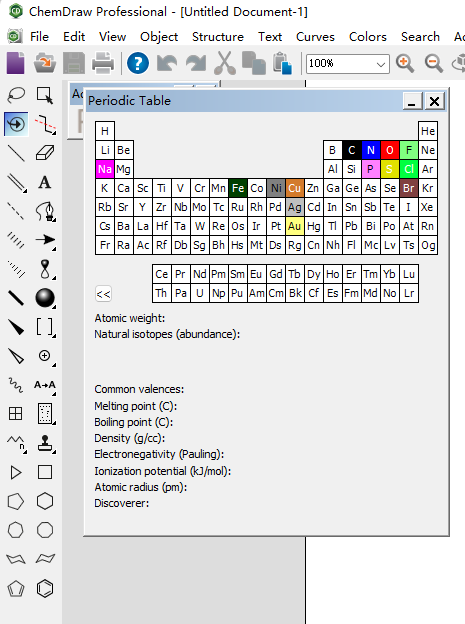465x624 pixels.
Task: Select the Hashed Wedged Bond tool
Action: [x=16, y=269]
